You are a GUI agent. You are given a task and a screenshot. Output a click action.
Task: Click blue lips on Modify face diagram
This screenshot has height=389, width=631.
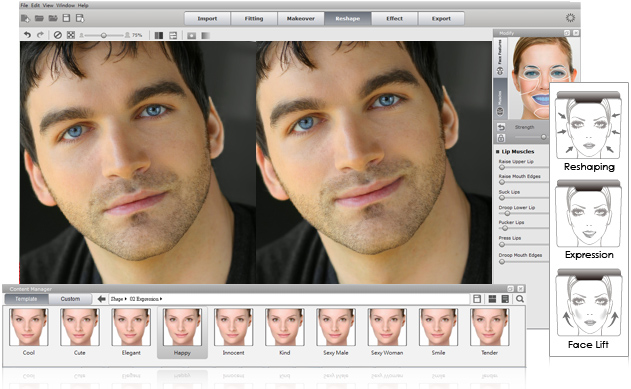coord(540,99)
